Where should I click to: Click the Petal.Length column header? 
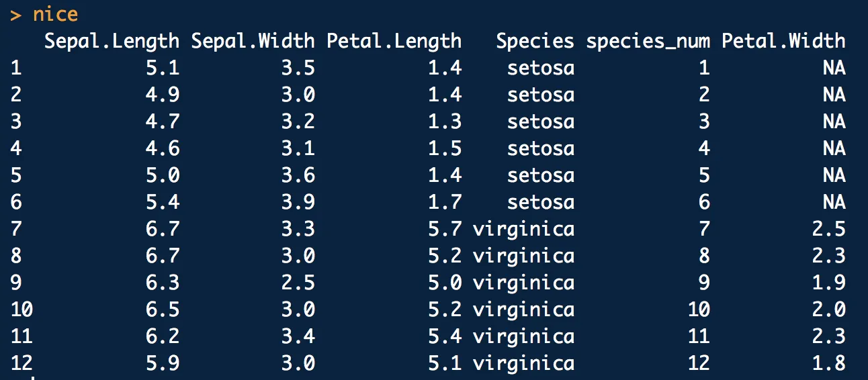pyautogui.click(x=394, y=42)
